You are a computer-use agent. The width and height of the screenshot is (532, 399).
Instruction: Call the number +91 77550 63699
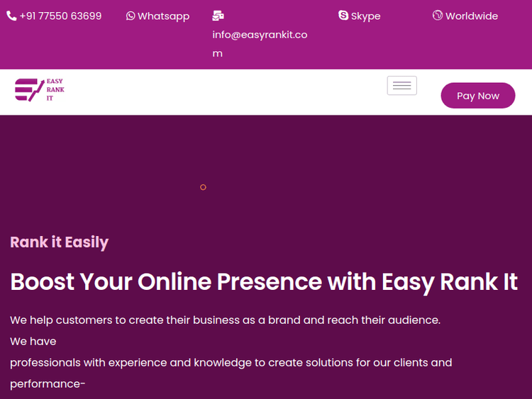pos(61,16)
